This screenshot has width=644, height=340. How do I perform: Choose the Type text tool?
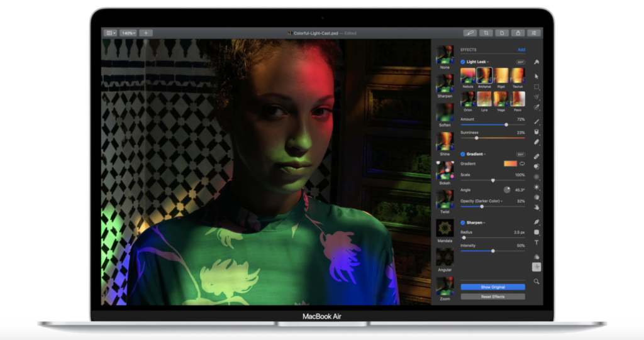(x=536, y=242)
